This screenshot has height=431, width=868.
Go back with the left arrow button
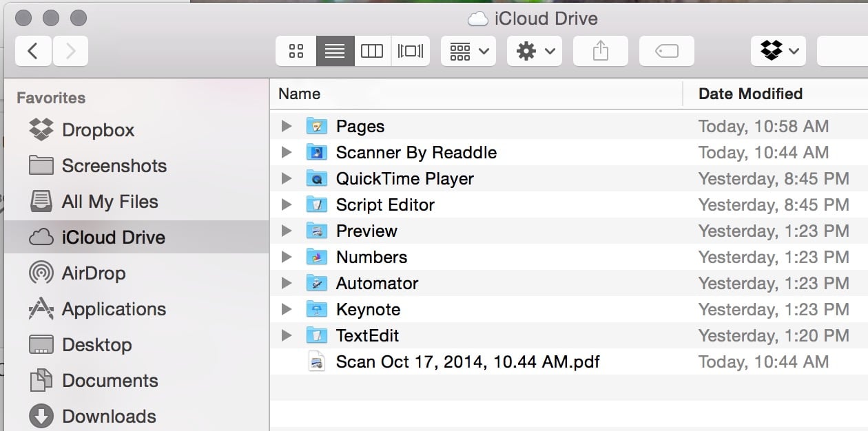pos(33,51)
